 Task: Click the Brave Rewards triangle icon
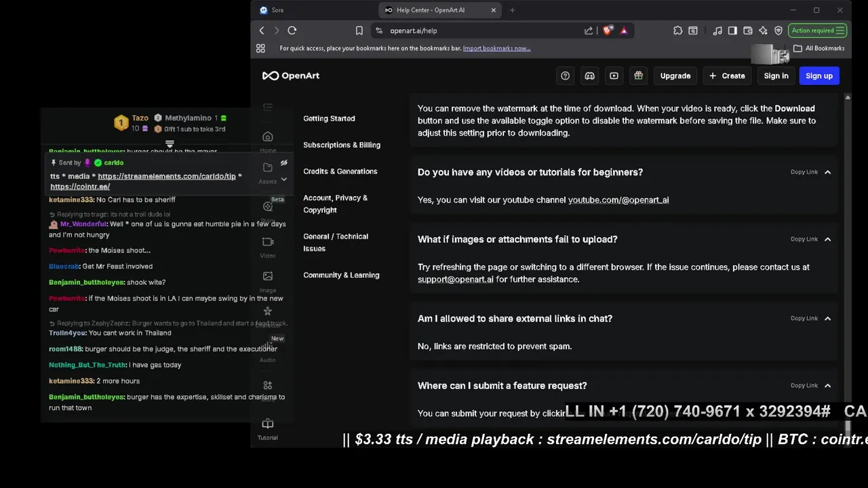click(624, 30)
